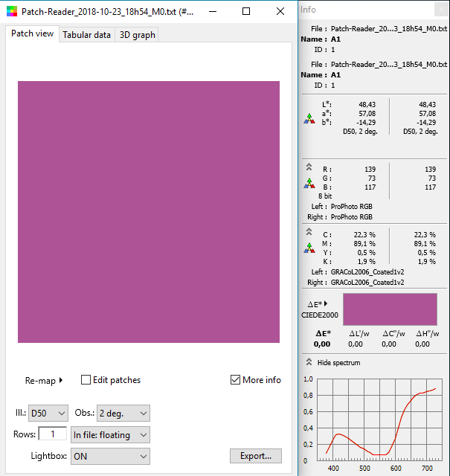
Task: Enable the Edit patches checkbox
Action: [x=86, y=380]
